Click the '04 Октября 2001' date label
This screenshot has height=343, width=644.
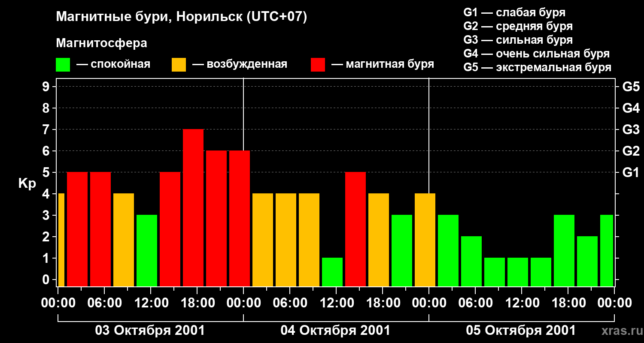335,331
